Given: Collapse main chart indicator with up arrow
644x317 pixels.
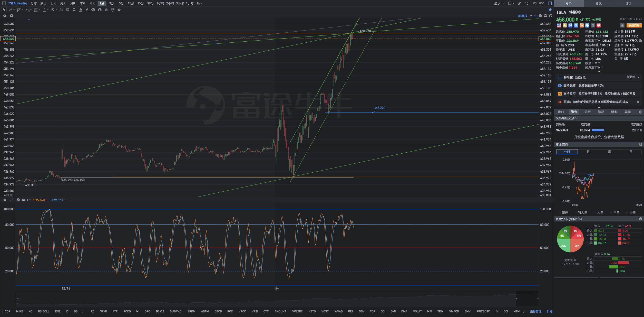Looking at the screenshot, I should pos(12,16).
